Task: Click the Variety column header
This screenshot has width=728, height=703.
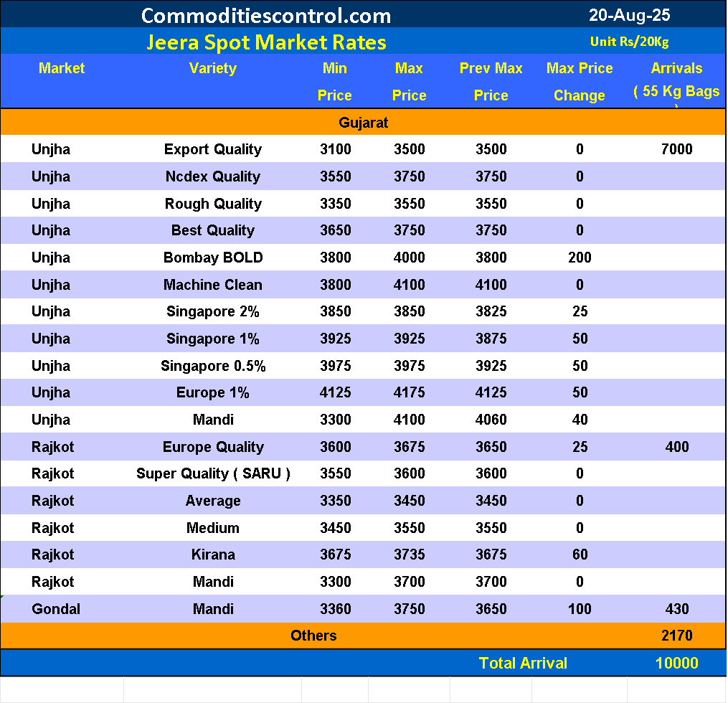Action: [x=213, y=68]
